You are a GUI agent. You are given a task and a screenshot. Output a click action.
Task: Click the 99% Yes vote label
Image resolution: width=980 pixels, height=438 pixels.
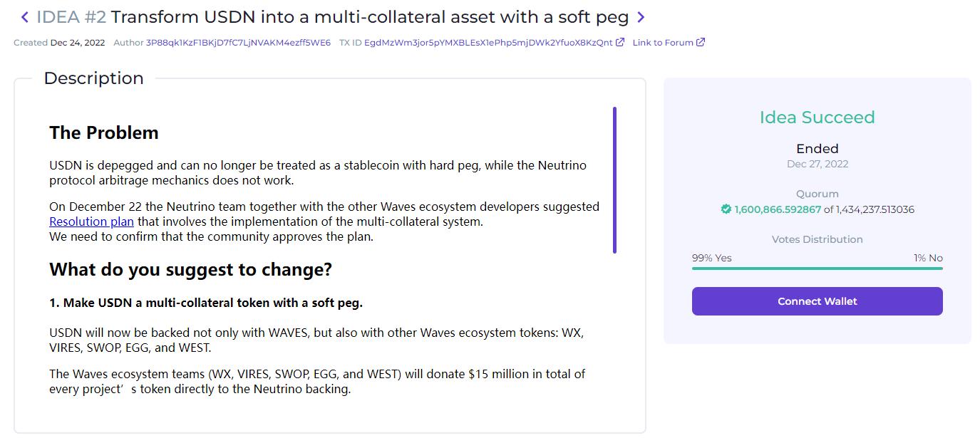tap(711, 258)
